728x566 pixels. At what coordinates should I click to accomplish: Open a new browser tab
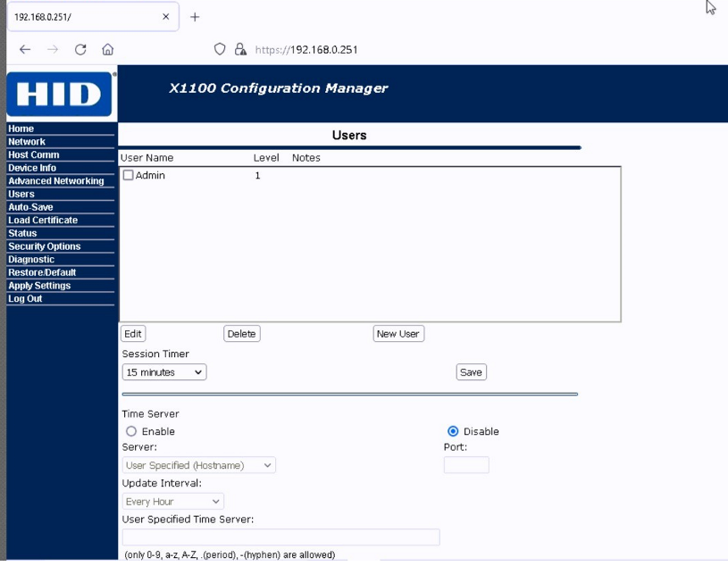(195, 17)
